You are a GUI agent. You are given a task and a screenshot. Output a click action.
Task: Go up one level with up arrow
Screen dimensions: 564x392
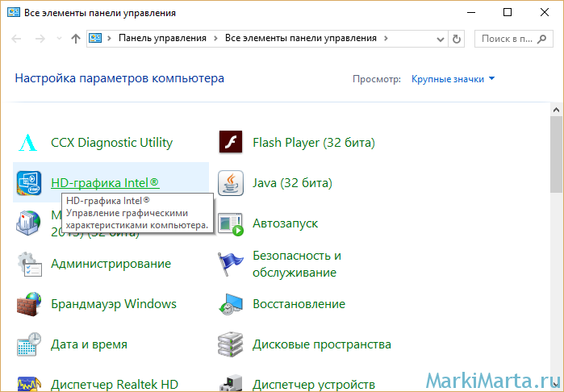[76, 39]
